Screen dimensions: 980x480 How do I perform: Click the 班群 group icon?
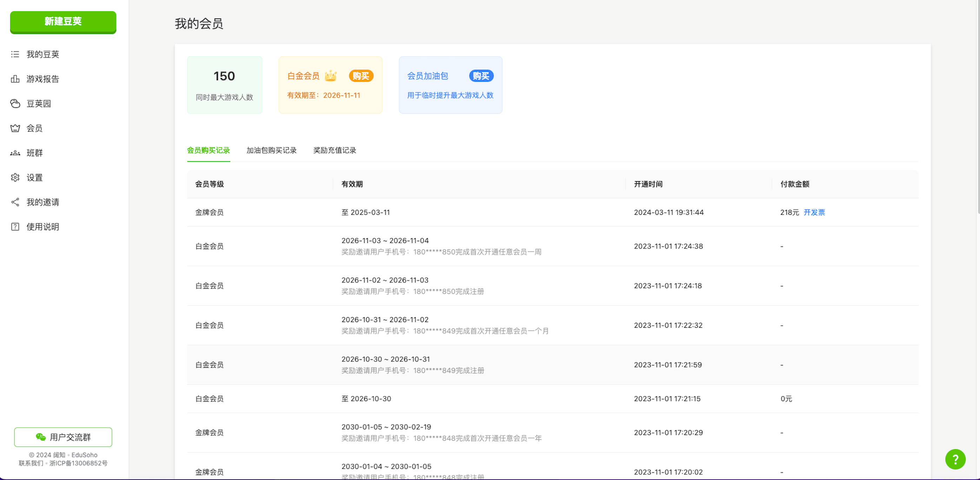[x=15, y=153]
